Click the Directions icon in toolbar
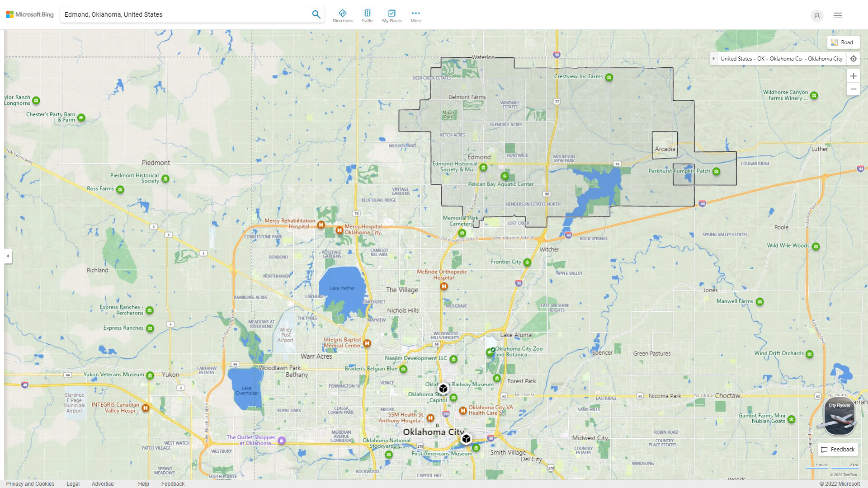 pyautogui.click(x=343, y=13)
